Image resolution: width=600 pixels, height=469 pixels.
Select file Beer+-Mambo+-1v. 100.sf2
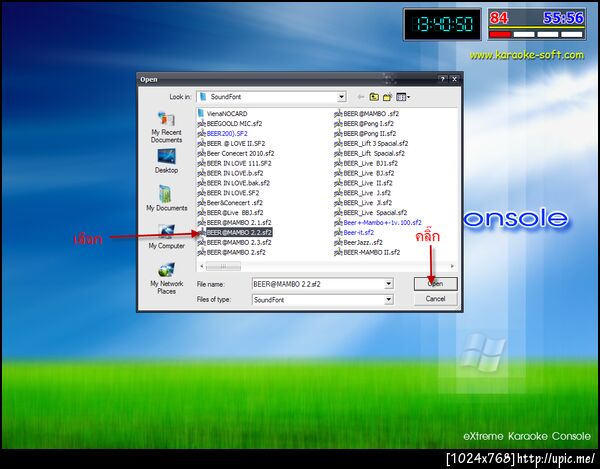point(378,223)
